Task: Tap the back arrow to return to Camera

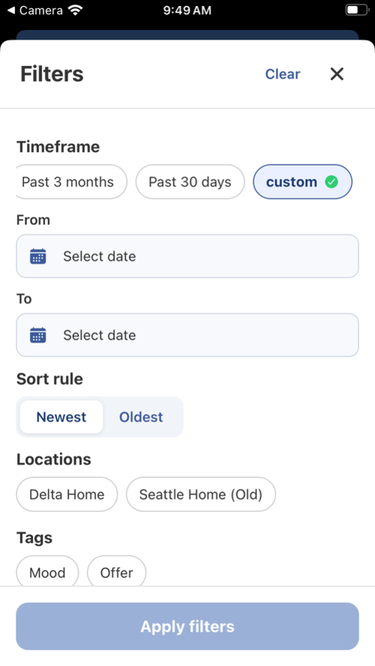Action: [x=11, y=10]
